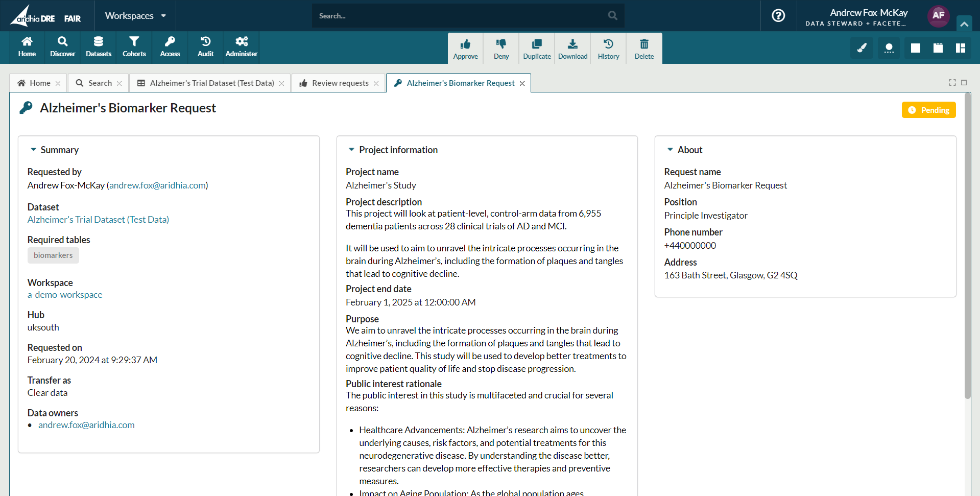980x496 pixels.
Task: Delete this request via trash icon
Action: [x=644, y=44]
